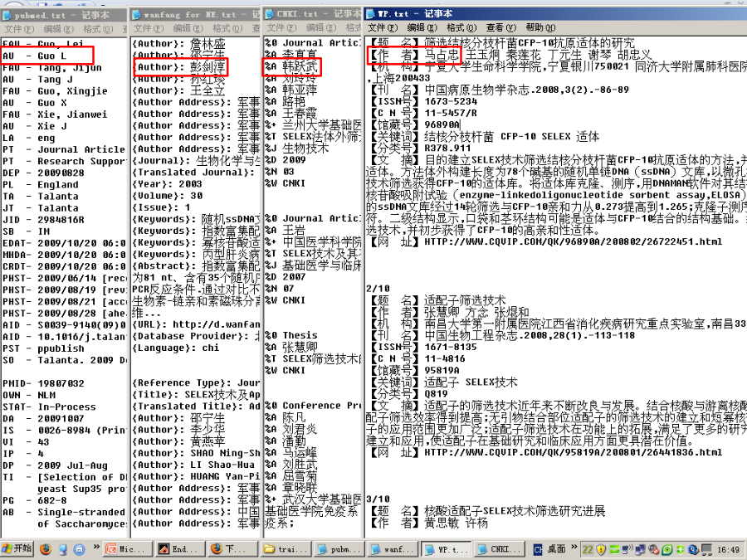747x560 pixels.
Task: Open the trai... folder taskbar button
Action: [287, 549]
